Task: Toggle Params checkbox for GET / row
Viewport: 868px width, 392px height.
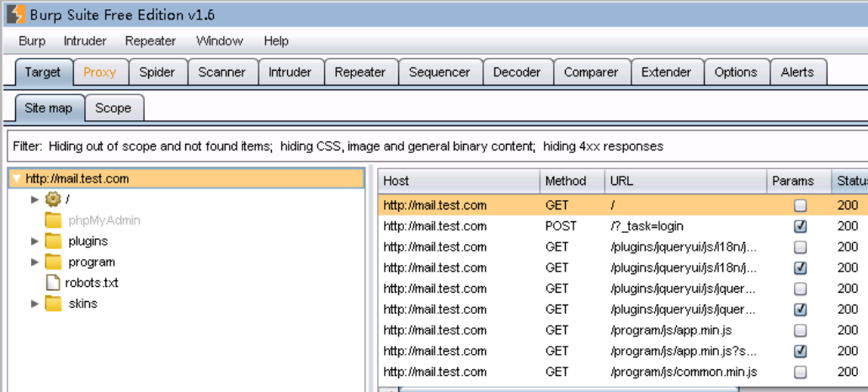Action: 800,206
